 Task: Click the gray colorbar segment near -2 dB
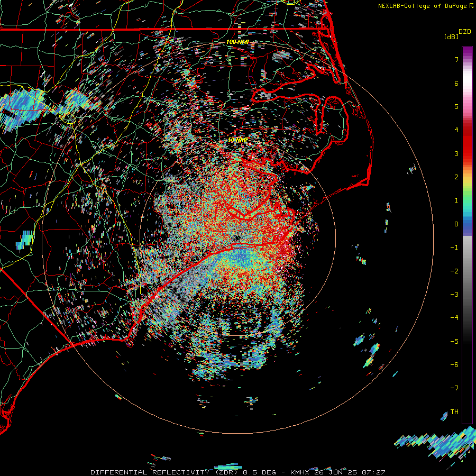pos(467,270)
